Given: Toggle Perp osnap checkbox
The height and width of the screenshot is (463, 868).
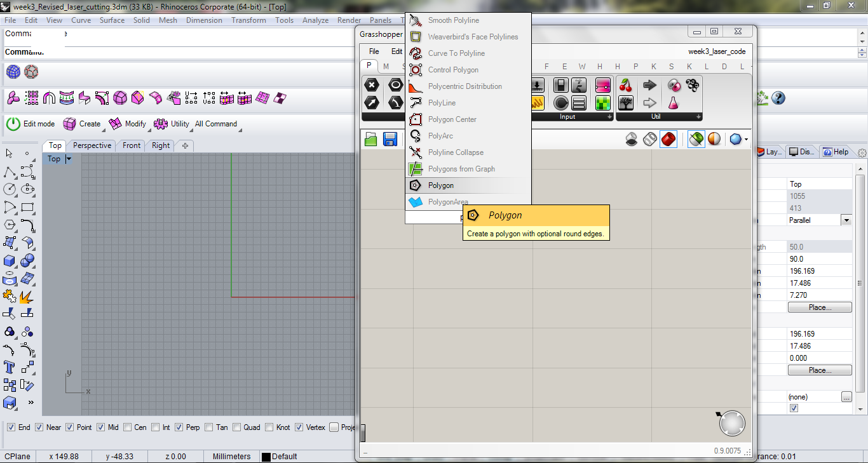Looking at the screenshot, I should click(179, 427).
